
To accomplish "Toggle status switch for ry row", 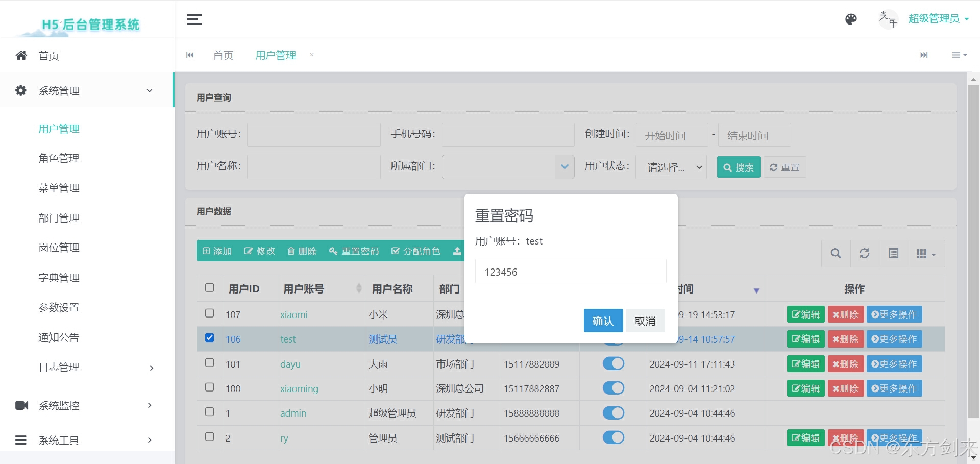I will point(614,437).
